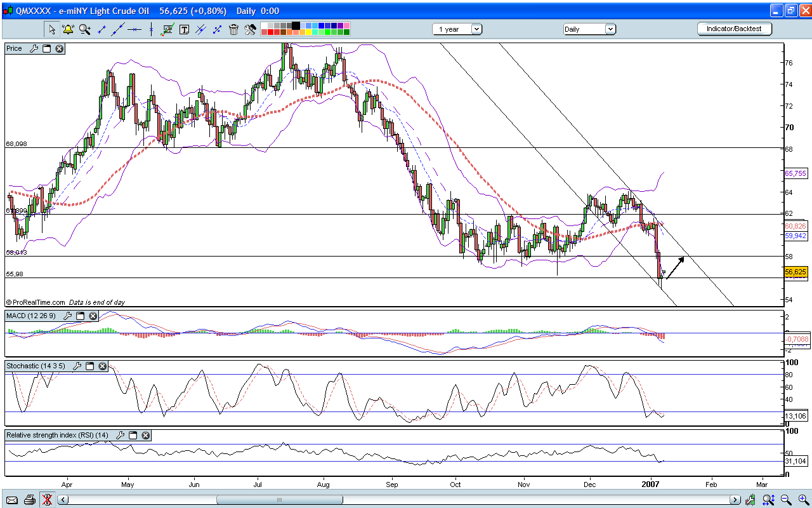812x508 pixels.
Task: Select the extended trend line tool
Action: [118, 29]
